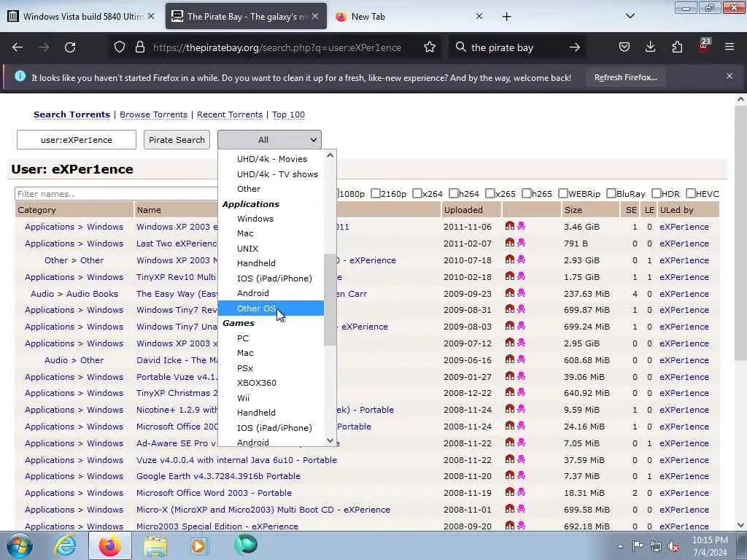747x560 pixels.
Task: Collapse the All category dropdown
Action: [x=270, y=139]
